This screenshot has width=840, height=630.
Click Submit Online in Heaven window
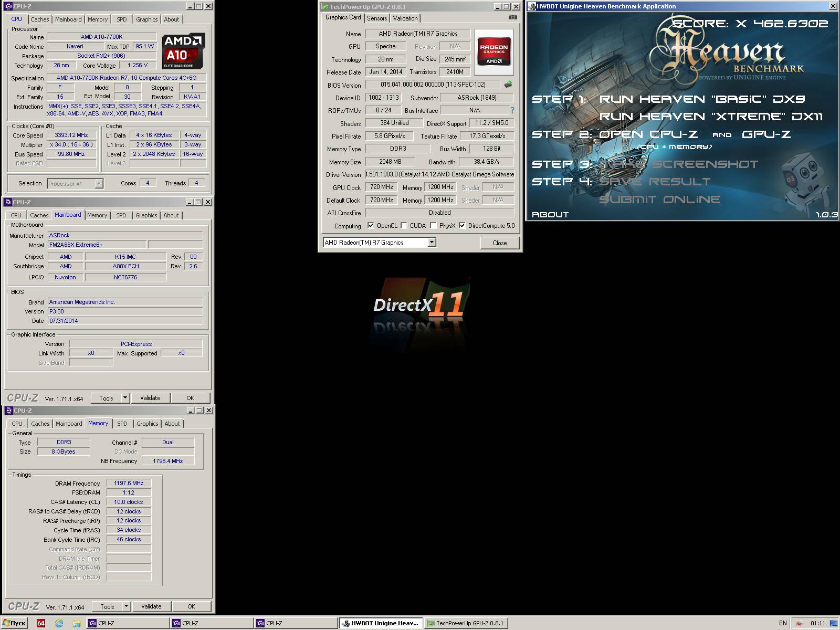click(x=659, y=199)
